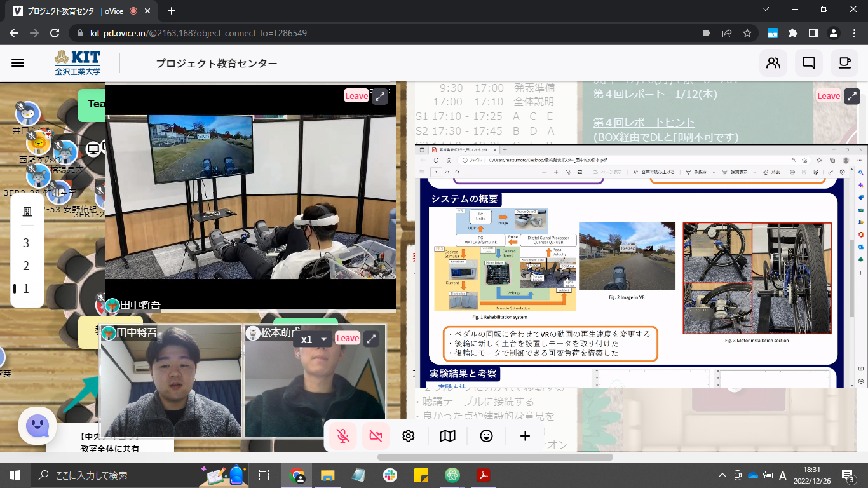The width and height of the screenshot is (868, 488).
Task: Click the プロジェクト教育センター title
Action: pyautogui.click(x=217, y=64)
